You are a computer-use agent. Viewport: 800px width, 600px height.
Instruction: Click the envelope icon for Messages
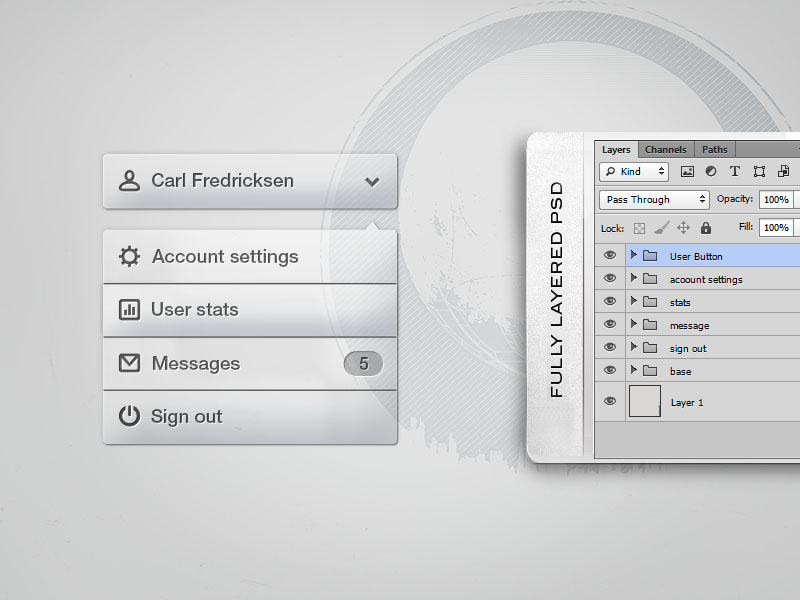click(x=129, y=363)
